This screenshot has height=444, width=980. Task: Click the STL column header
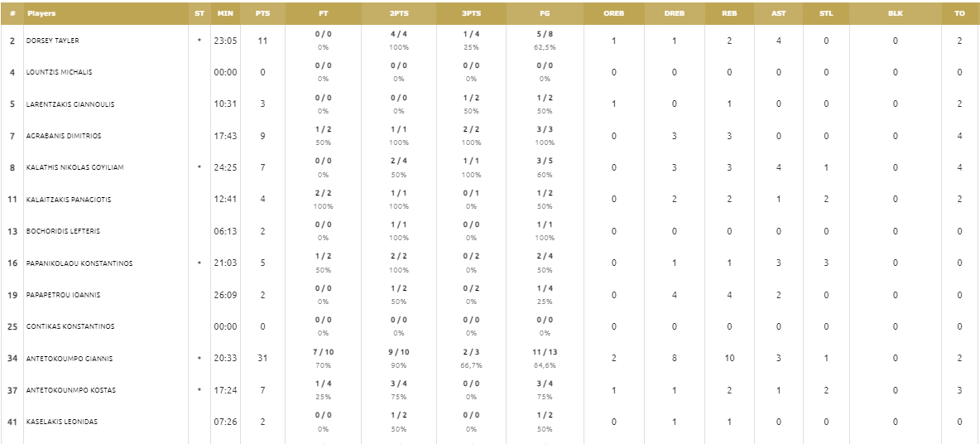pyautogui.click(x=826, y=13)
